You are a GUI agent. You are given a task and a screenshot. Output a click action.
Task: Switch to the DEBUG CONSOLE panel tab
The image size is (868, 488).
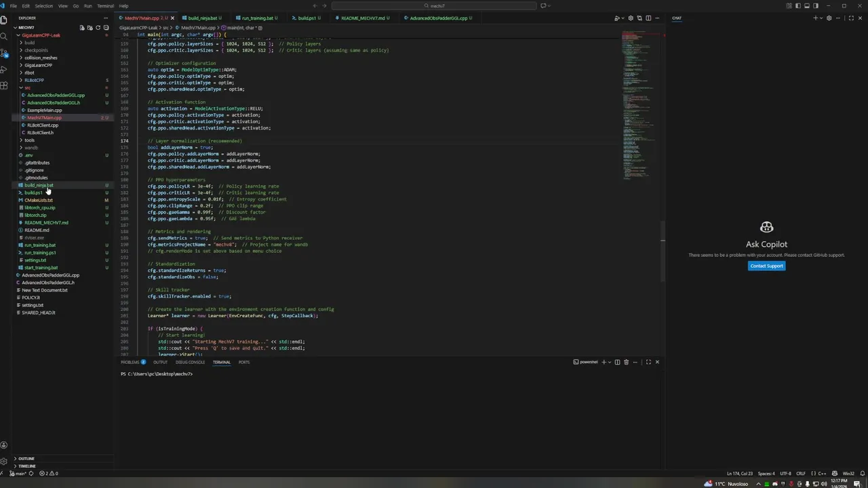pyautogui.click(x=190, y=362)
